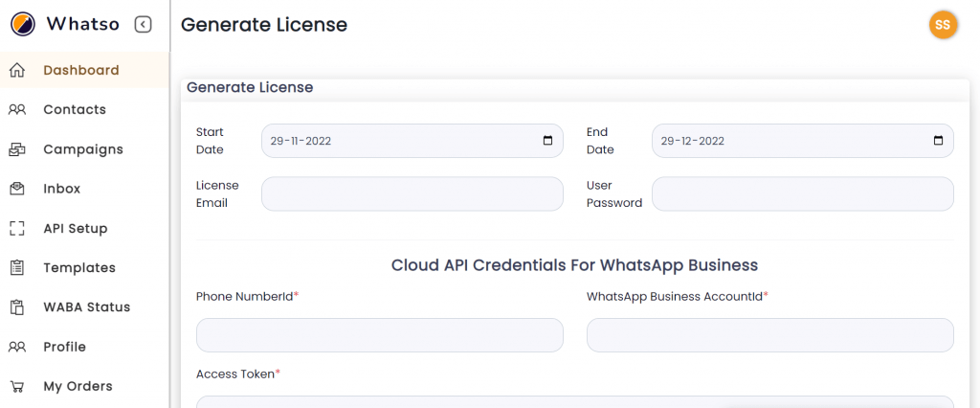Open the End Date calendar picker
980x408 pixels.
coord(938,141)
